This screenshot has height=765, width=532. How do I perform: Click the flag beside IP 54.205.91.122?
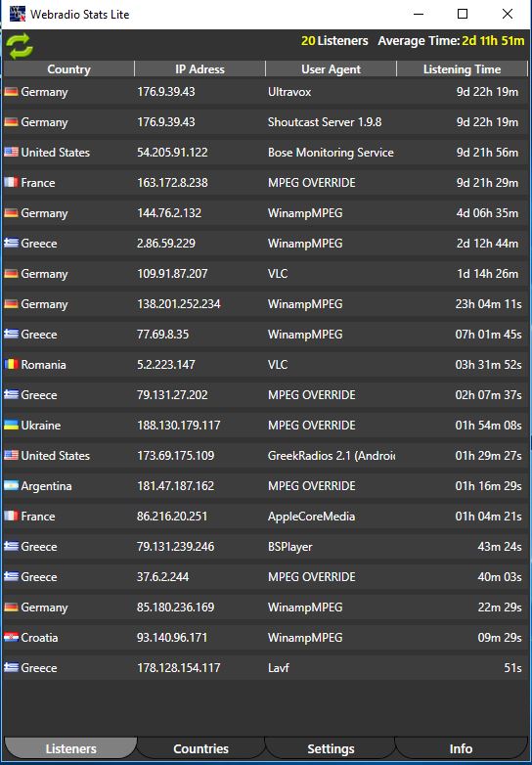pos(11,152)
